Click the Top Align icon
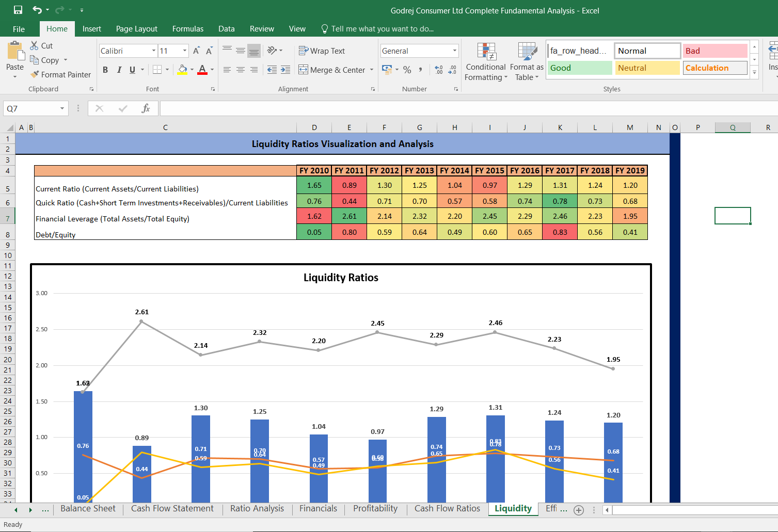 tap(227, 50)
